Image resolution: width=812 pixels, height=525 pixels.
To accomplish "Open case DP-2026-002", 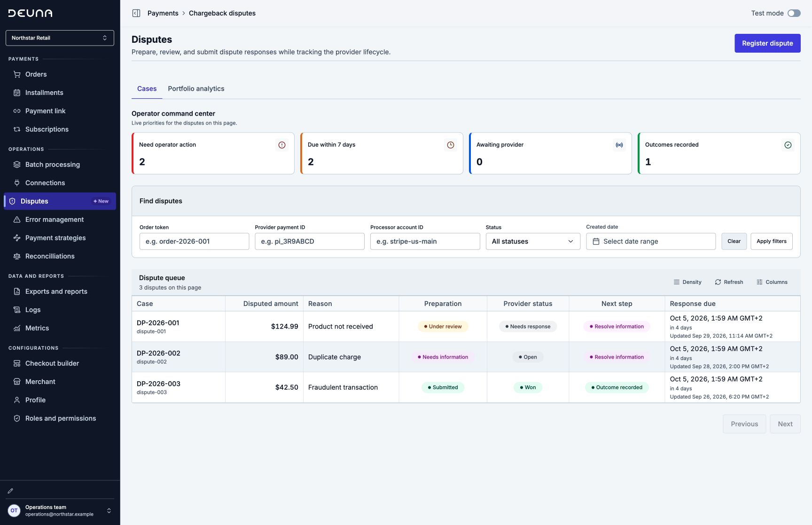I will click(158, 353).
